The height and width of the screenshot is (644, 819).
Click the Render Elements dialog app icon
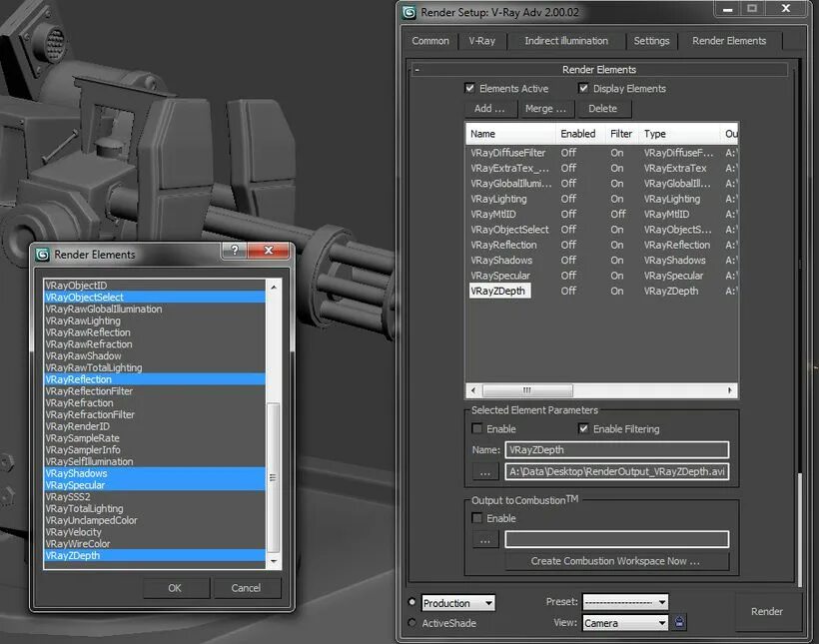(42, 255)
